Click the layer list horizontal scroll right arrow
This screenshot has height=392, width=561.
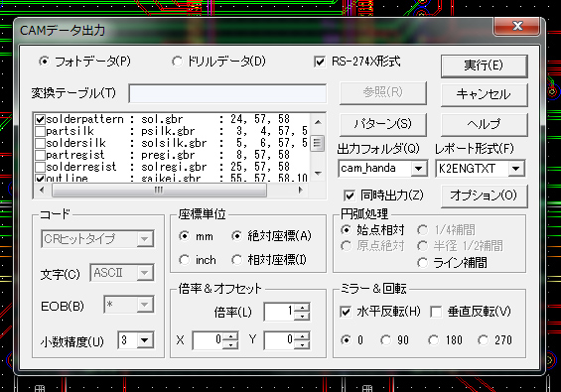(x=301, y=190)
